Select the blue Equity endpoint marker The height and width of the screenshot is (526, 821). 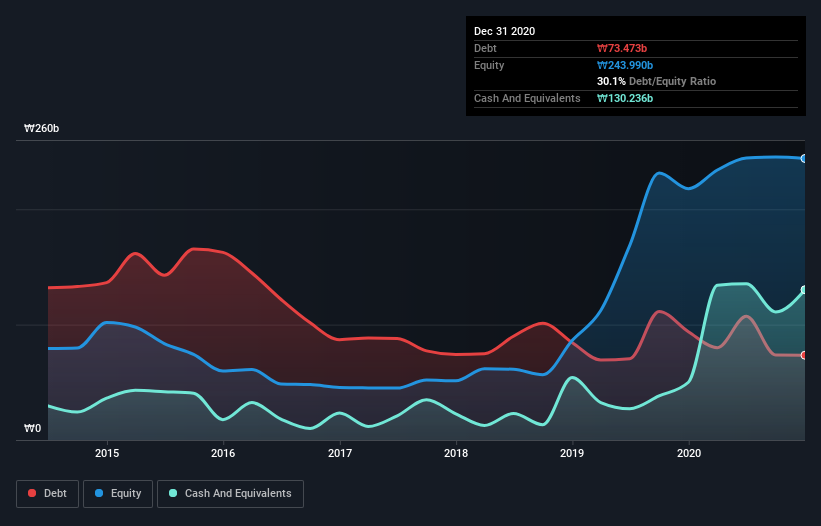804,159
